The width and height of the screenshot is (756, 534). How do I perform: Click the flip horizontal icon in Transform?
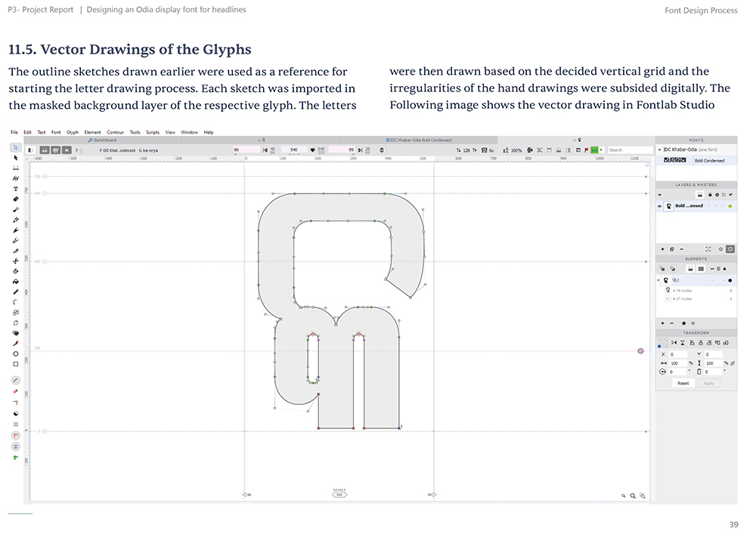click(674, 343)
